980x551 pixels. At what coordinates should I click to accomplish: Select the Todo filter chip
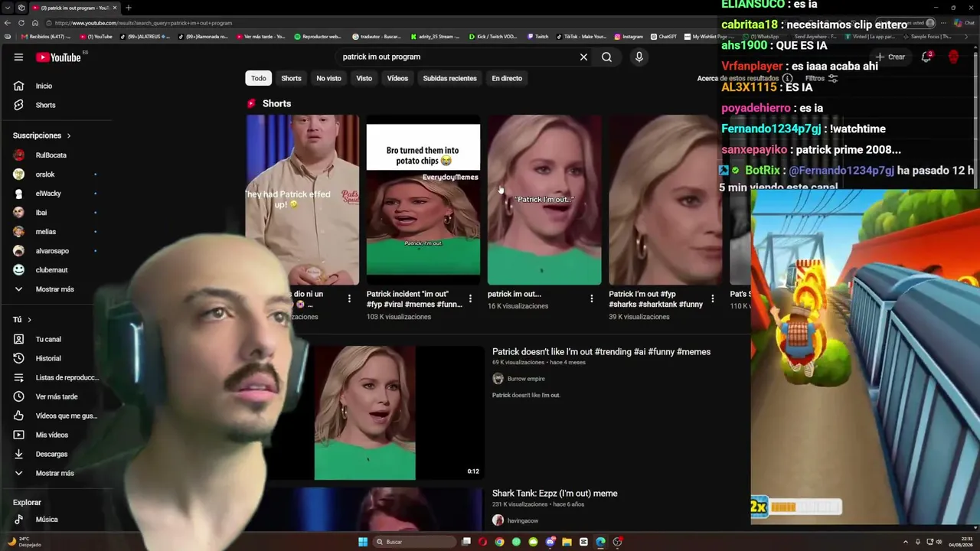259,78
